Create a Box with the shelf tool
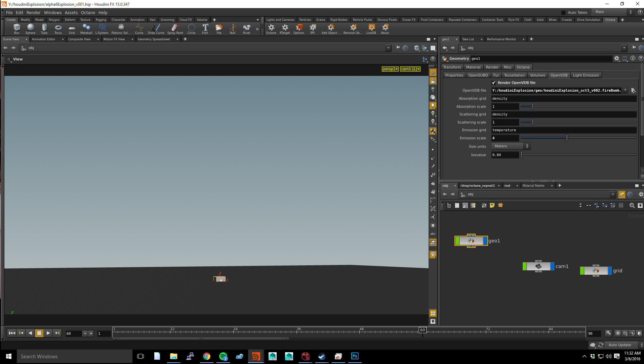Image resolution: width=644 pixels, height=364 pixels. click(x=16, y=29)
